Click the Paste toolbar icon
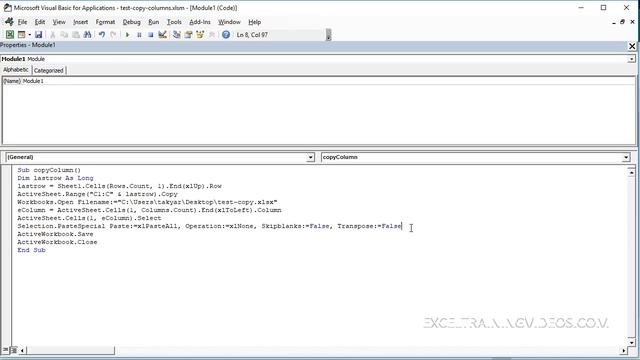Screen dimensions: 640x360 point(76,35)
